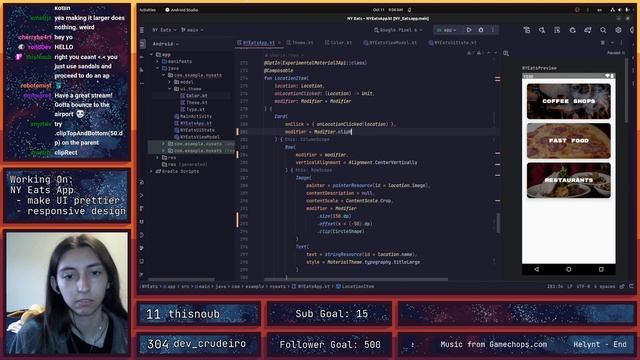Viewport: 640px width, 360px height.
Task: Click the 4 spaces indent status entry
Action: point(604,287)
